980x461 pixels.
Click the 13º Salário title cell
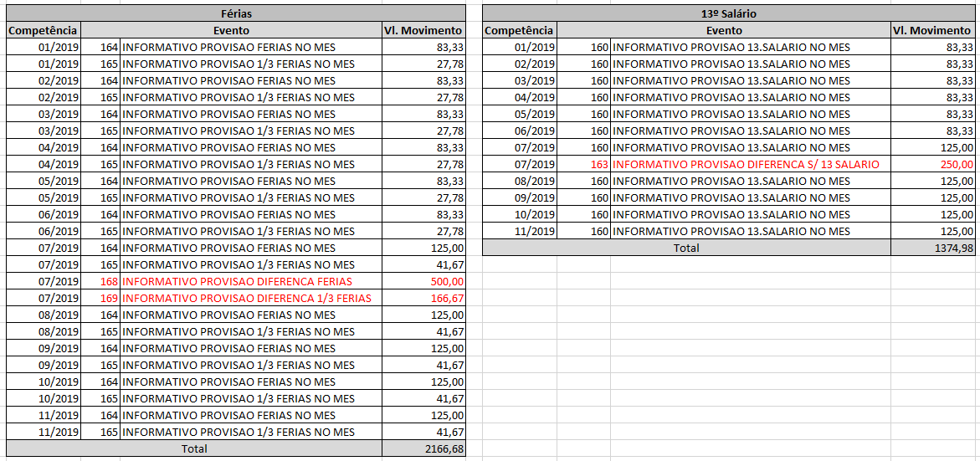pos(728,13)
